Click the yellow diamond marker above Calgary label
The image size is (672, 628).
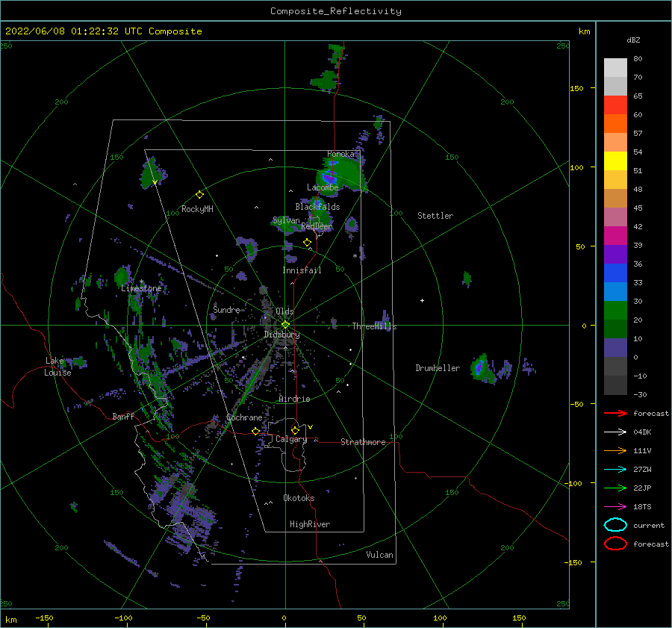pos(295,430)
